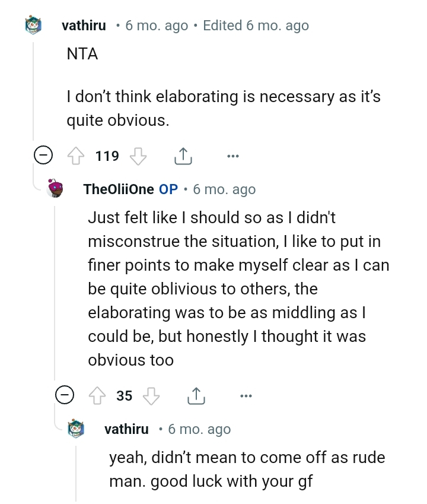Screen dimensions: 427x504
Task: Click the OP badge next to TheOliiOne
Action: (167, 189)
